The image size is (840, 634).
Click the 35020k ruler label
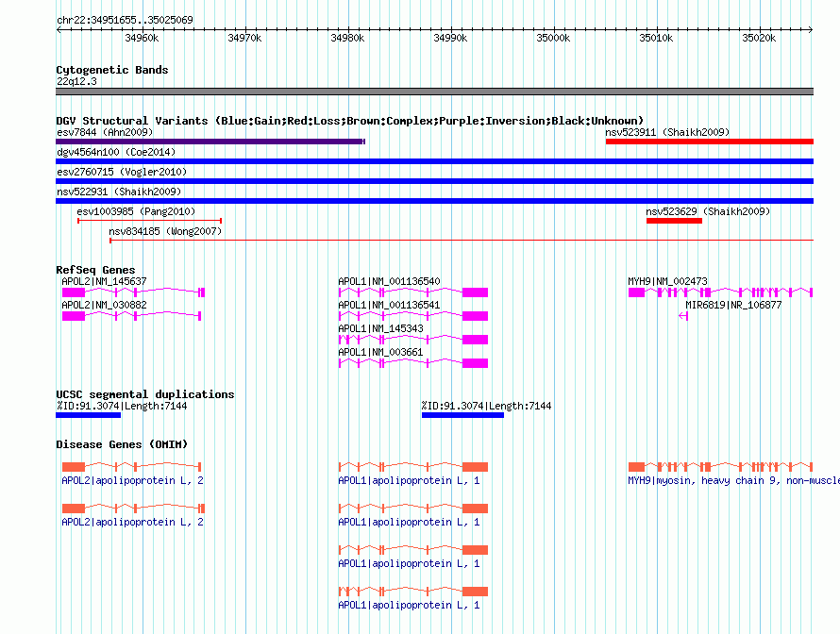pos(759,38)
